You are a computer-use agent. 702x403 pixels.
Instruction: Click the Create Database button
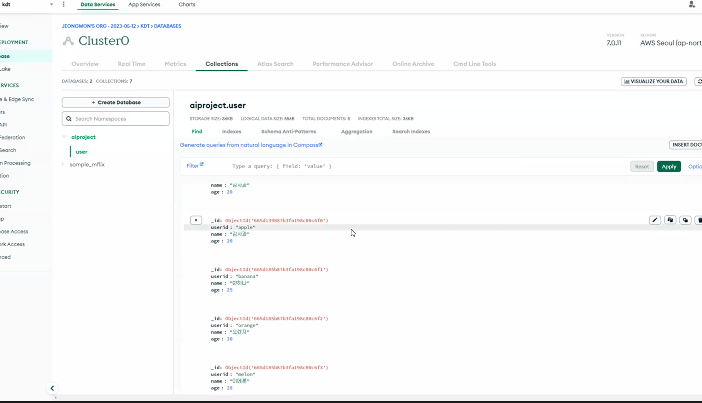[x=116, y=103]
